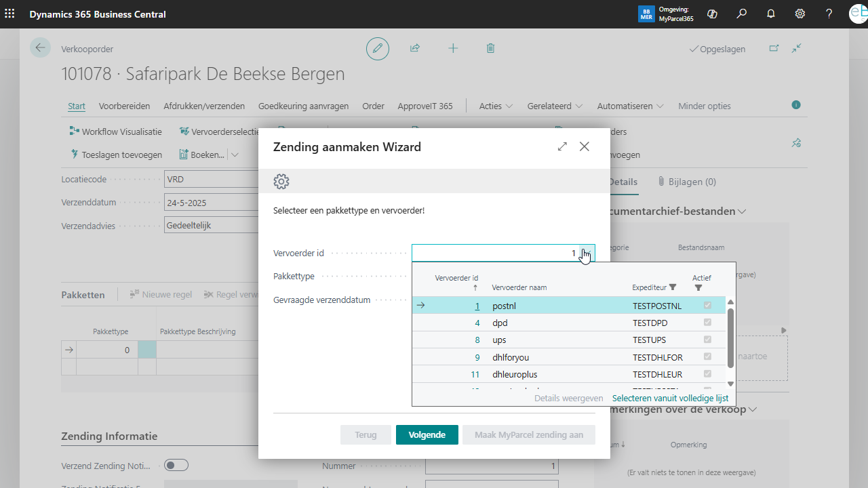Open the user account avatar

(x=859, y=14)
